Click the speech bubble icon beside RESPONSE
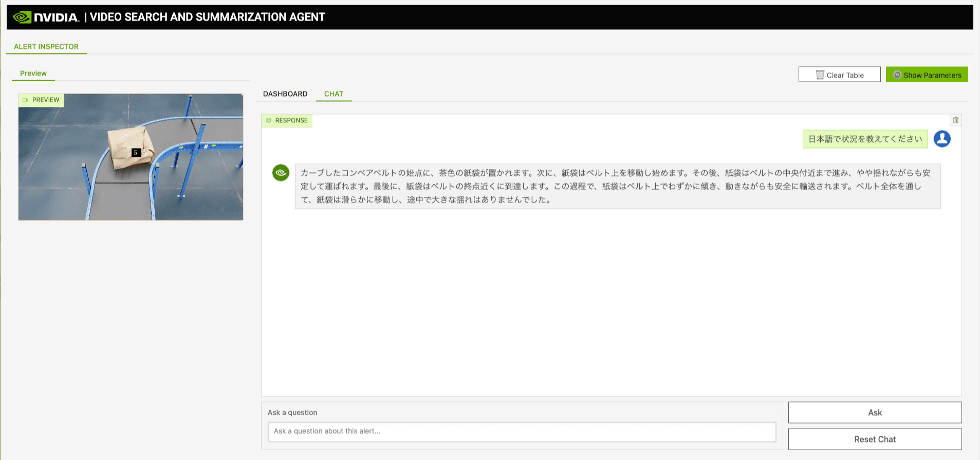The image size is (980, 460). 268,121
